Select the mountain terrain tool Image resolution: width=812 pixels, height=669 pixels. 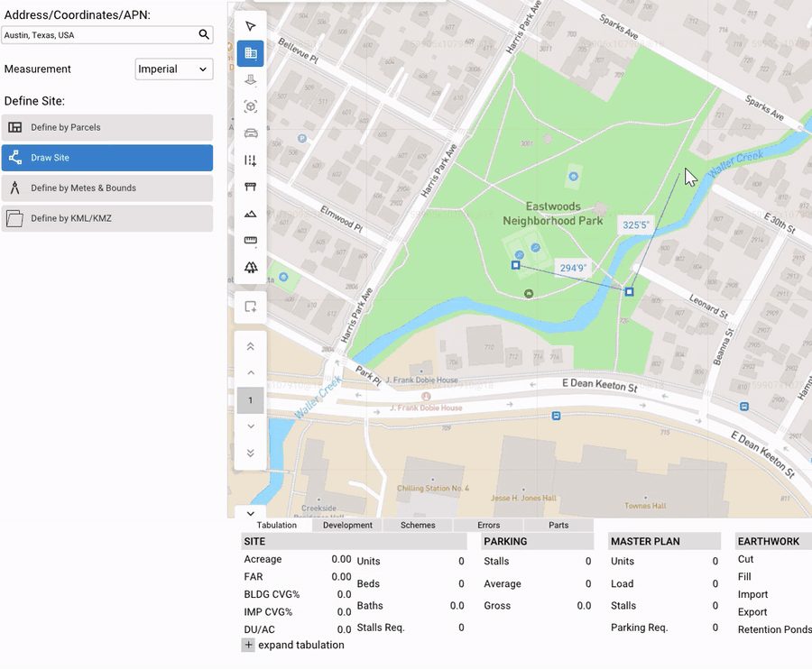[251, 214]
